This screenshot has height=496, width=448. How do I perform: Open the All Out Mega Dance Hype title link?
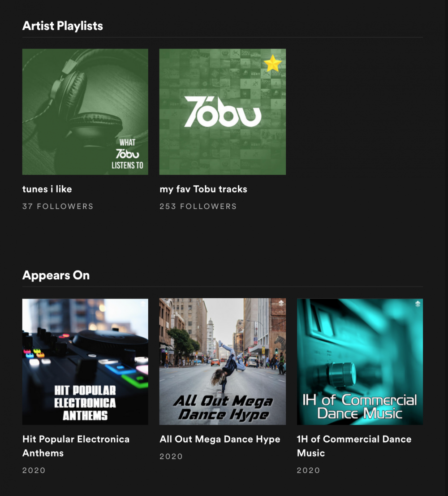point(220,439)
